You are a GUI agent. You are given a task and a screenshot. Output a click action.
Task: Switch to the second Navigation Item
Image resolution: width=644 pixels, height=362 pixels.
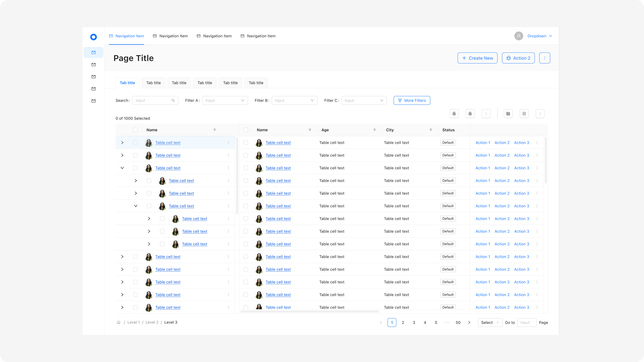170,36
